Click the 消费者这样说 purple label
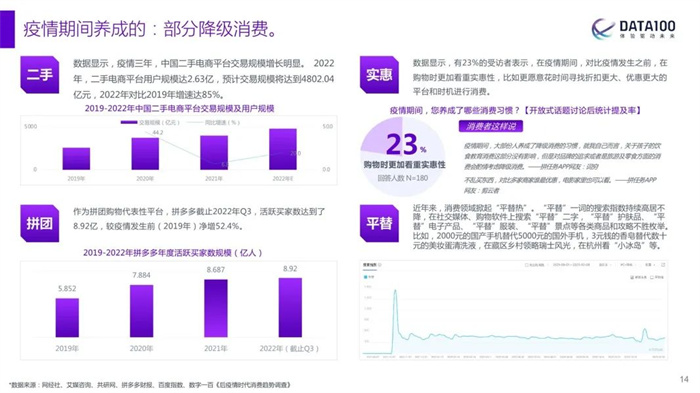The image size is (700, 393). pyautogui.click(x=491, y=126)
